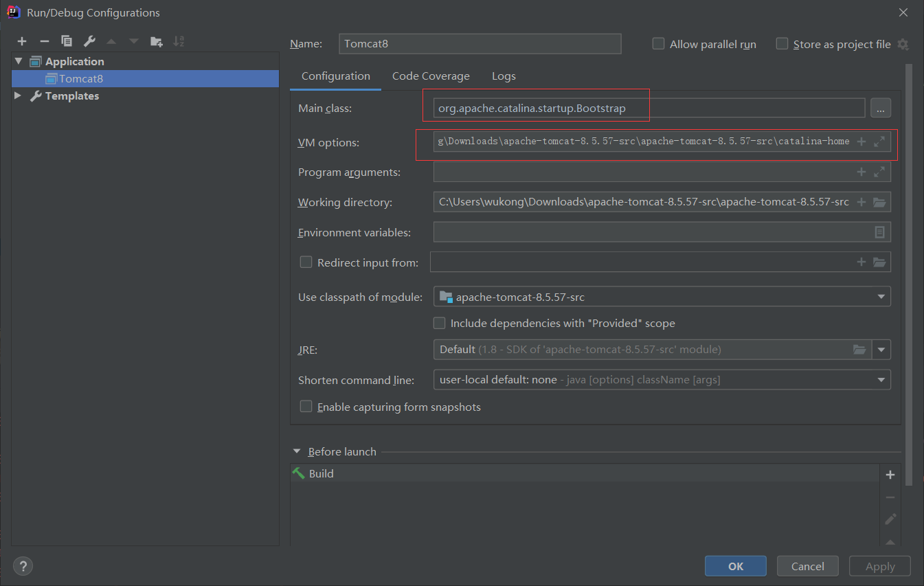The image size is (924, 586).
Task: Add new configuration with plus icon
Action: (22, 41)
